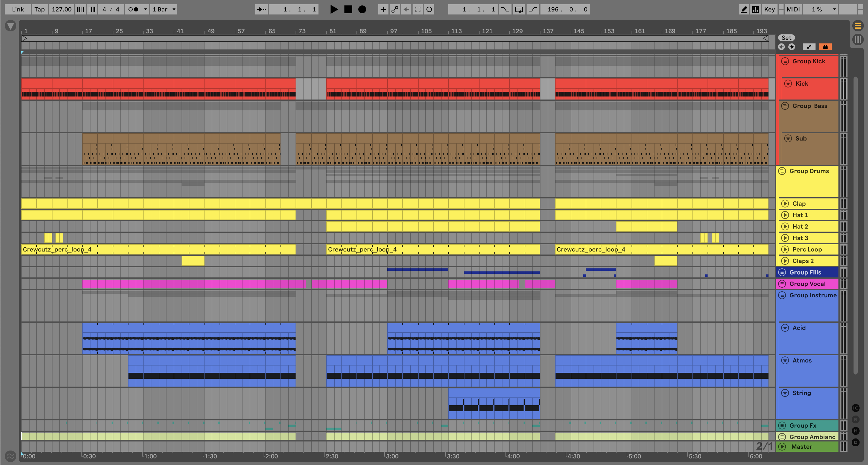The width and height of the screenshot is (868, 465).
Task: Toggle Automation Arm link icon
Action: (x=394, y=9)
